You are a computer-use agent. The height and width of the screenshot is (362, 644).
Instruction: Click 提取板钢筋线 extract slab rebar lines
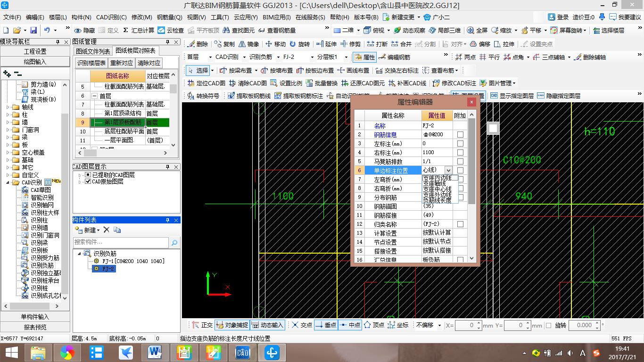click(249, 96)
